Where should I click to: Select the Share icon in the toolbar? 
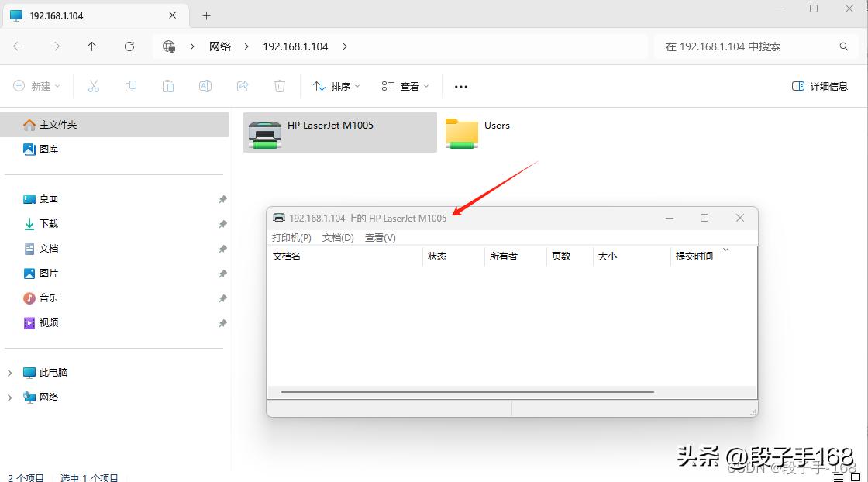pos(242,86)
